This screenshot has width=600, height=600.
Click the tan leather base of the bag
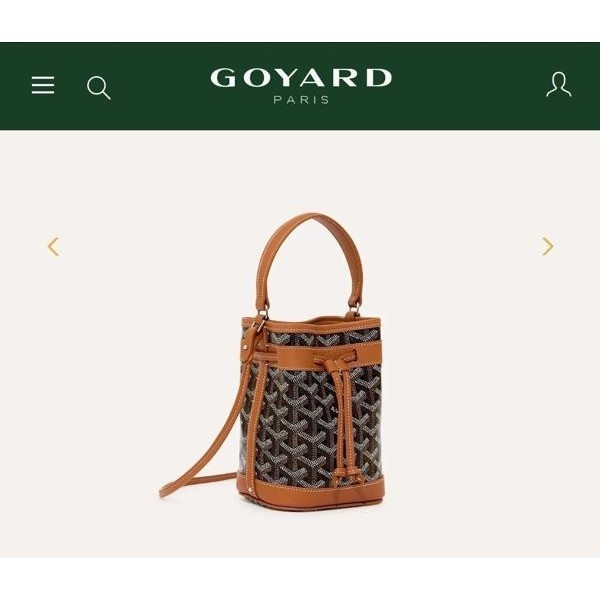point(311,494)
